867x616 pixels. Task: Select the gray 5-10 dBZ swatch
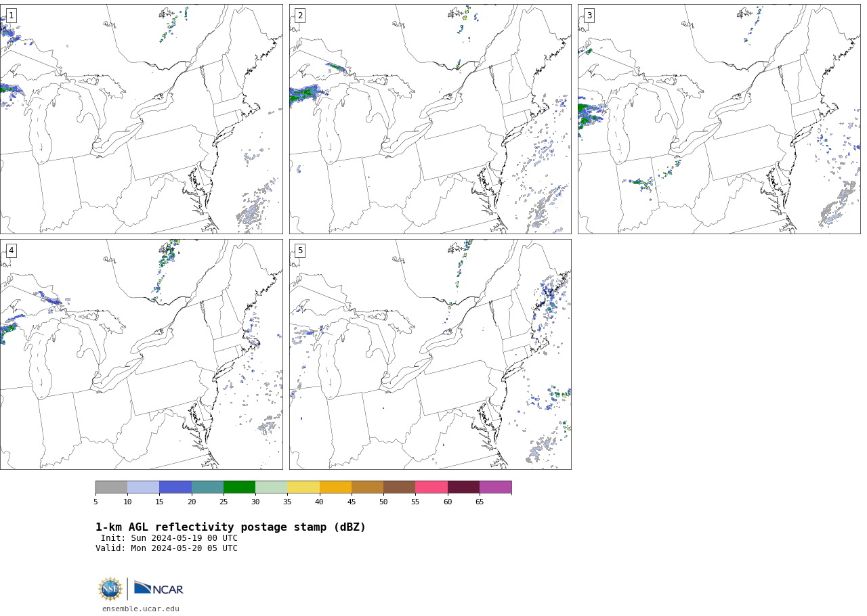point(111,487)
